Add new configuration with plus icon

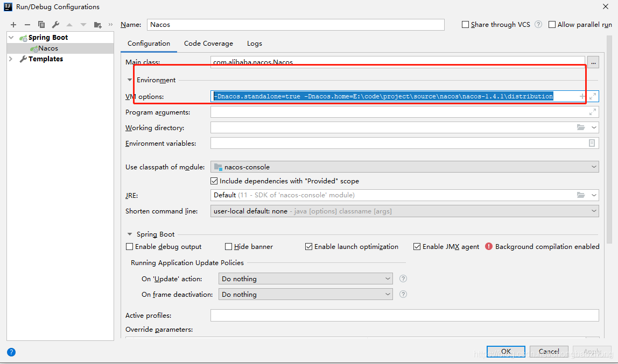[x=13, y=24]
